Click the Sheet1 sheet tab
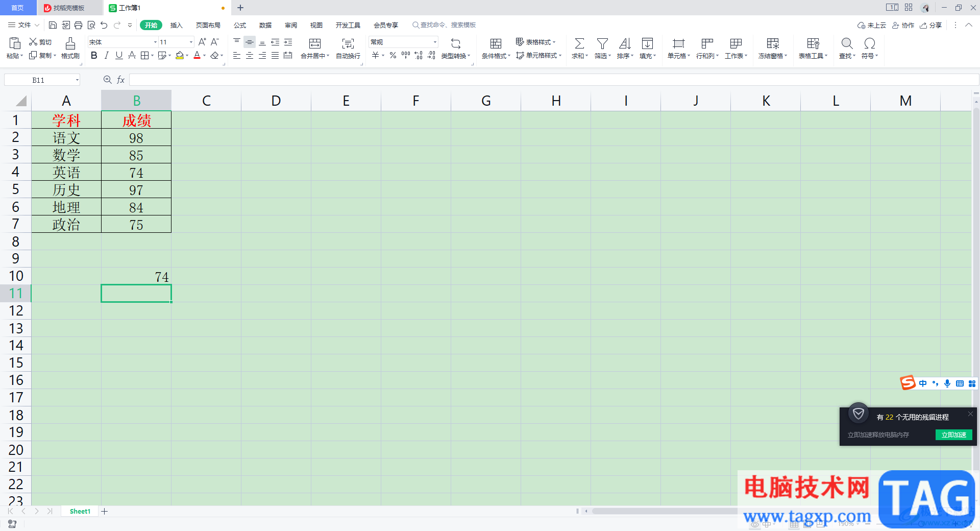Image resolution: width=980 pixels, height=531 pixels. 80,511
